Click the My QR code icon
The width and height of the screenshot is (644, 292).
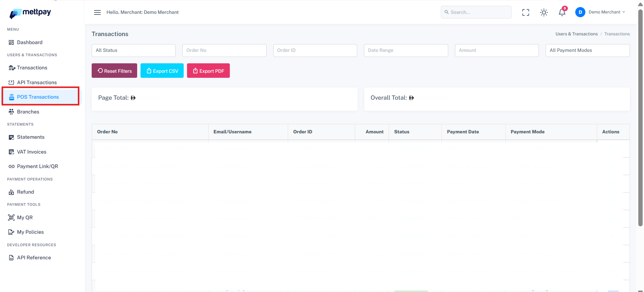[x=11, y=218]
